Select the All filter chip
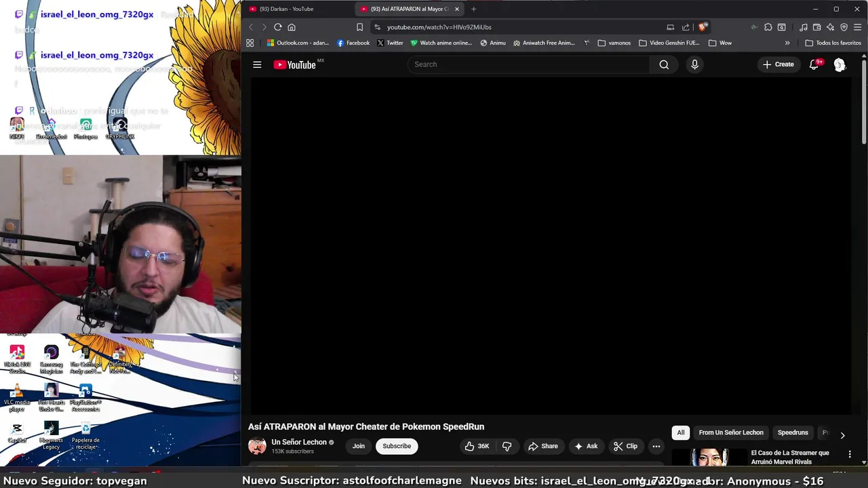 pyautogui.click(x=681, y=432)
